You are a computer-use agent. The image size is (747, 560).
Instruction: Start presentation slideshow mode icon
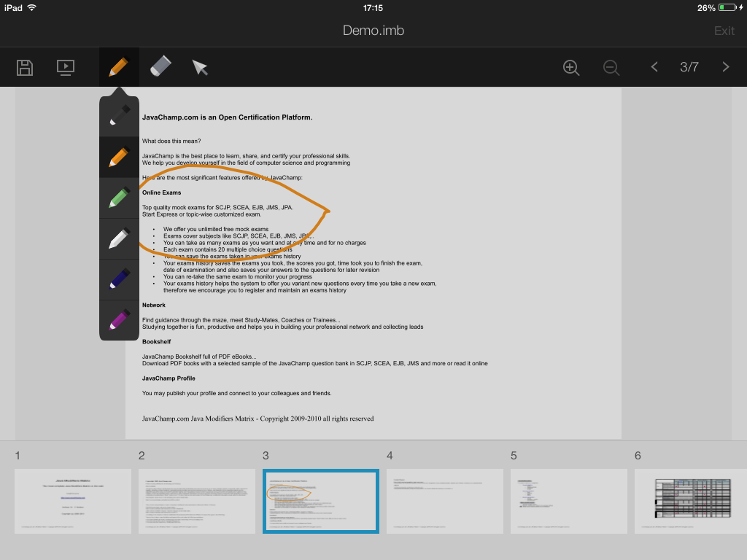pos(65,68)
